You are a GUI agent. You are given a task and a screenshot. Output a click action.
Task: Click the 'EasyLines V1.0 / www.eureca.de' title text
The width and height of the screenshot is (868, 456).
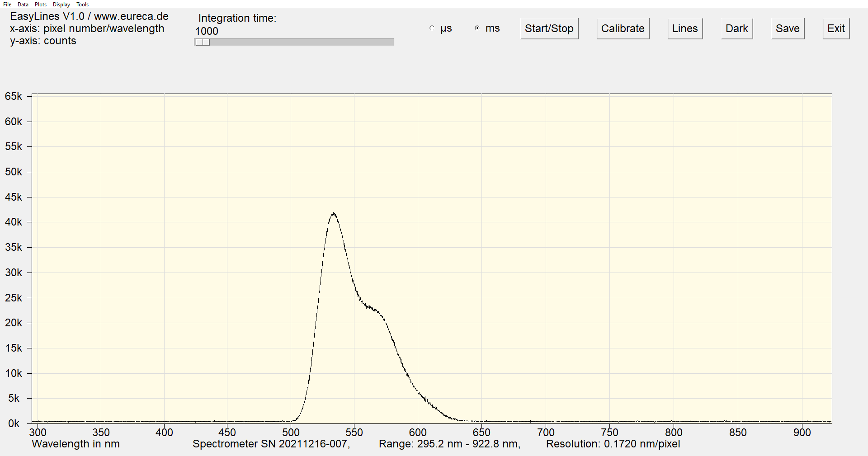(x=89, y=16)
